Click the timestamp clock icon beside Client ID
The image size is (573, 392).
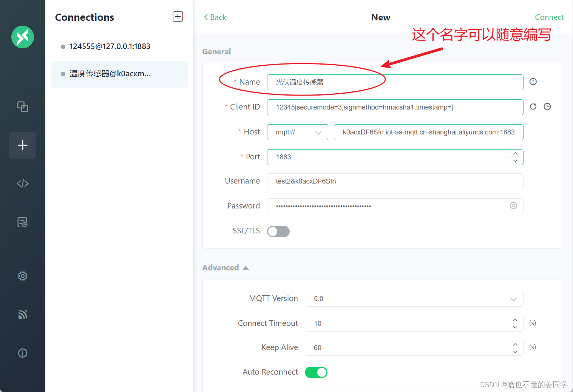pyautogui.click(x=547, y=106)
